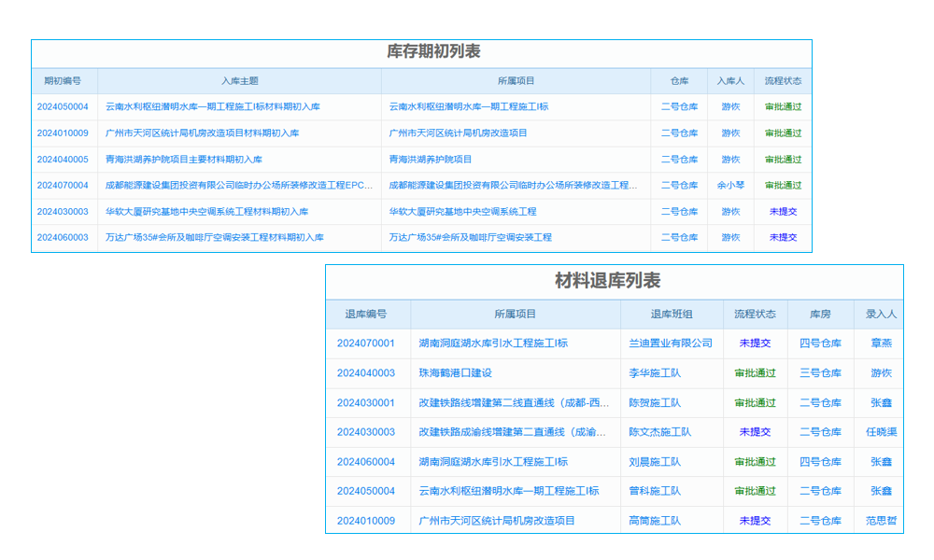Click 四号仓库 warehouse for record 2024070001
The width and height of the screenshot is (934, 560).
pyautogui.click(x=820, y=344)
